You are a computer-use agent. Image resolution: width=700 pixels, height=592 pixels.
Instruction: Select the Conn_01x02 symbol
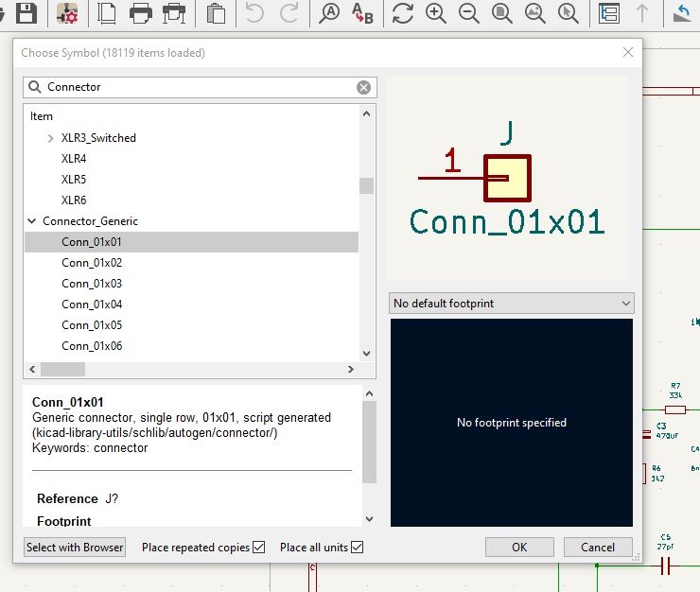[x=92, y=263]
